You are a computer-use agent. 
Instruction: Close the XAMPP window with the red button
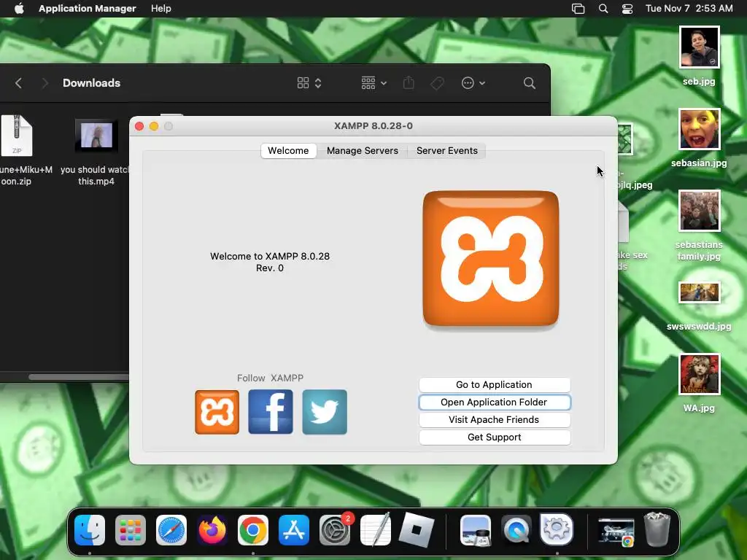coord(139,126)
